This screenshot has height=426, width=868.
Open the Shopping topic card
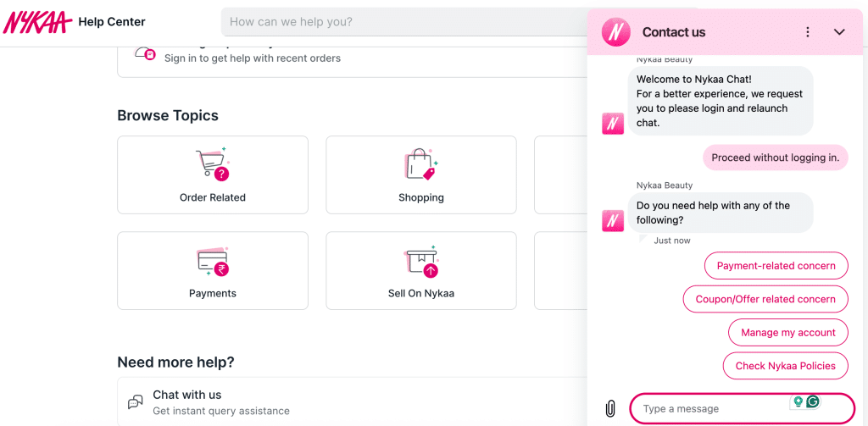[x=421, y=174]
